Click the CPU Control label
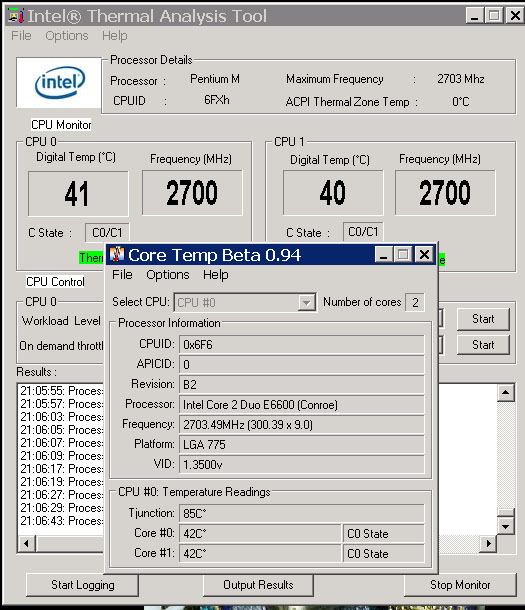Viewport: 525px width, 610px height. pyautogui.click(x=55, y=282)
